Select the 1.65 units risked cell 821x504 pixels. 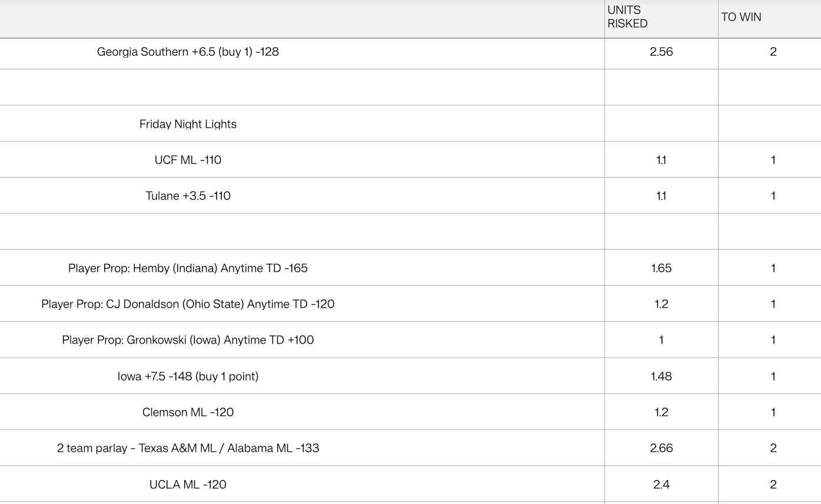point(661,268)
